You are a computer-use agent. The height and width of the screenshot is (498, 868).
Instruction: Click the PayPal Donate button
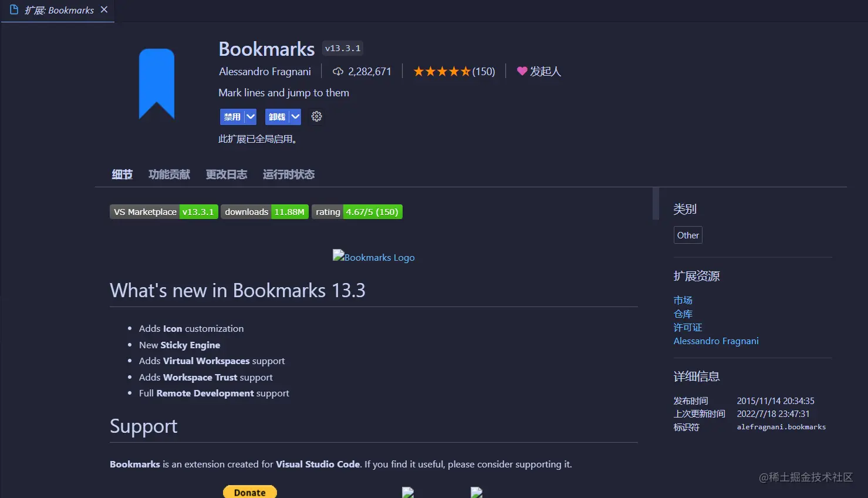click(x=250, y=492)
